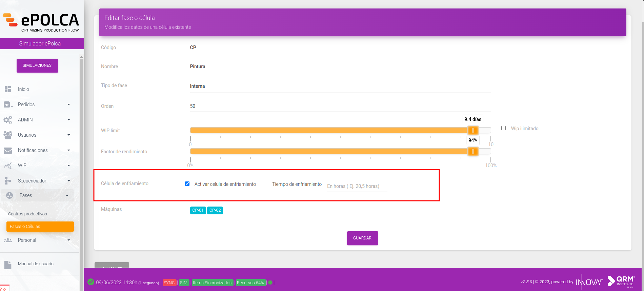Open the Notificaciones envelope icon
Image resolution: width=644 pixels, height=291 pixels.
point(8,150)
